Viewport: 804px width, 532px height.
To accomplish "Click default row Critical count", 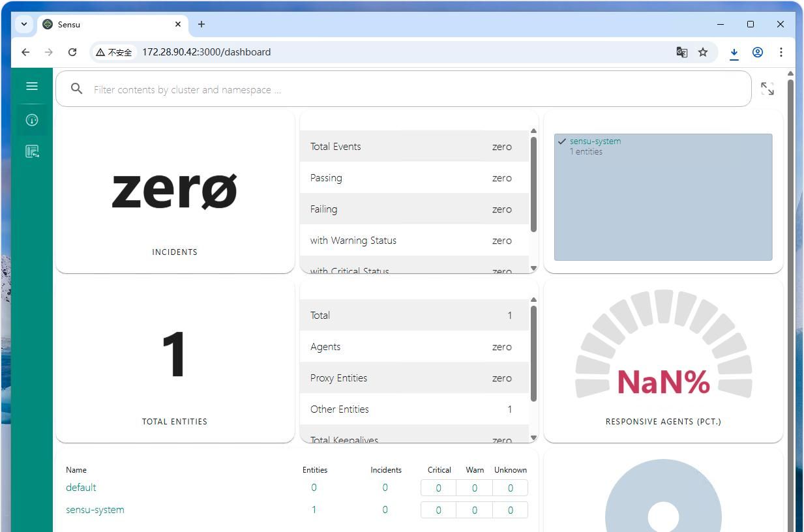I will click(x=438, y=488).
